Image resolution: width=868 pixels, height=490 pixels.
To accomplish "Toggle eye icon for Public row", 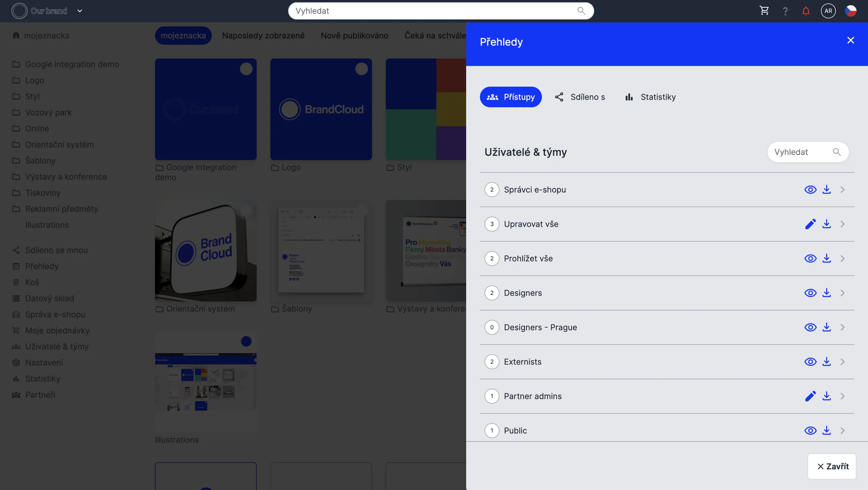I will (810, 431).
